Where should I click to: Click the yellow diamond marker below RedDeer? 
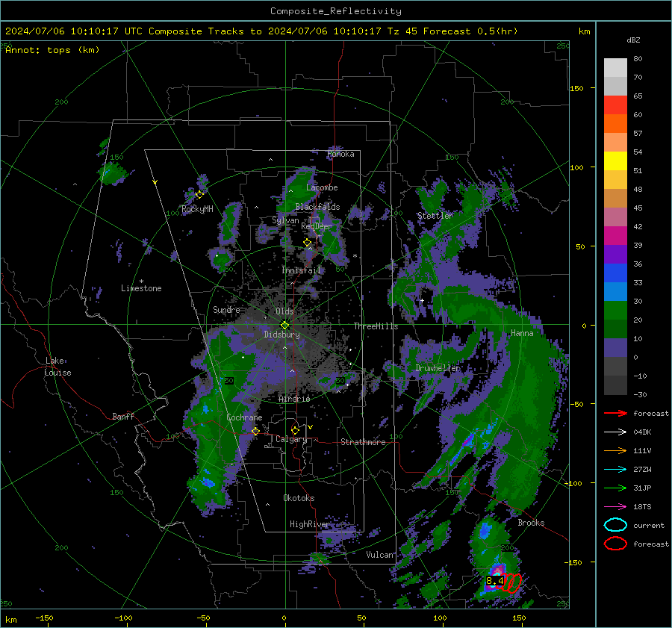click(308, 243)
